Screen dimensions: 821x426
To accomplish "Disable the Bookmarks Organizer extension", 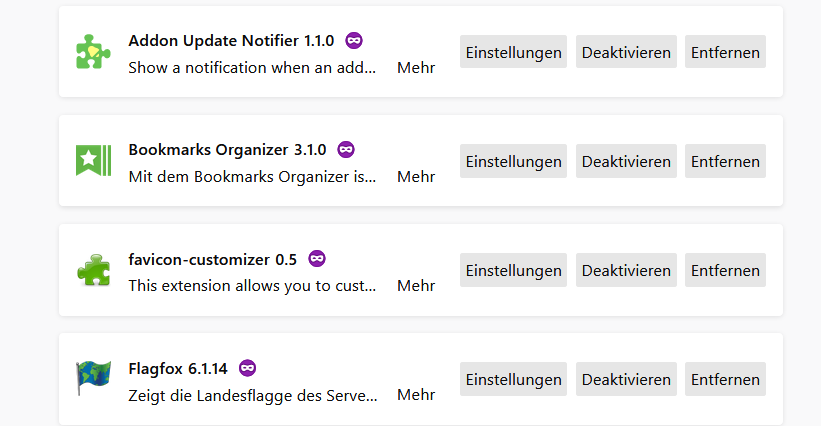I will pos(626,161).
